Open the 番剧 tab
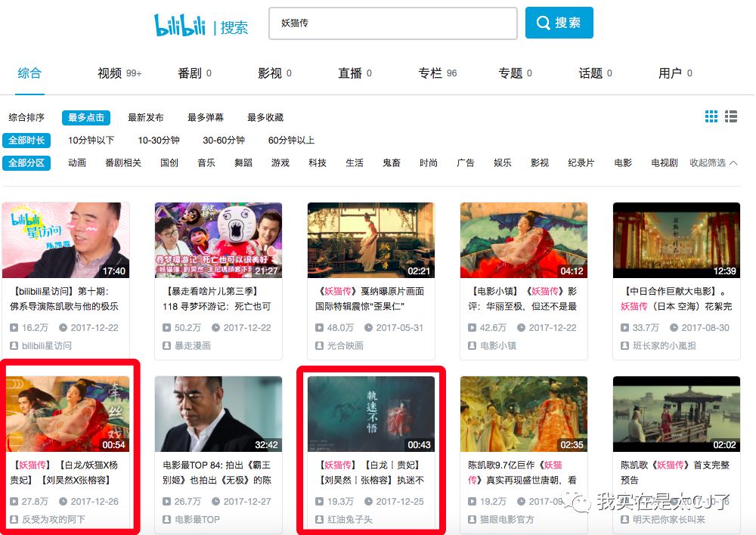Image resolution: width=756 pixels, height=535 pixels. click(195, 73)
